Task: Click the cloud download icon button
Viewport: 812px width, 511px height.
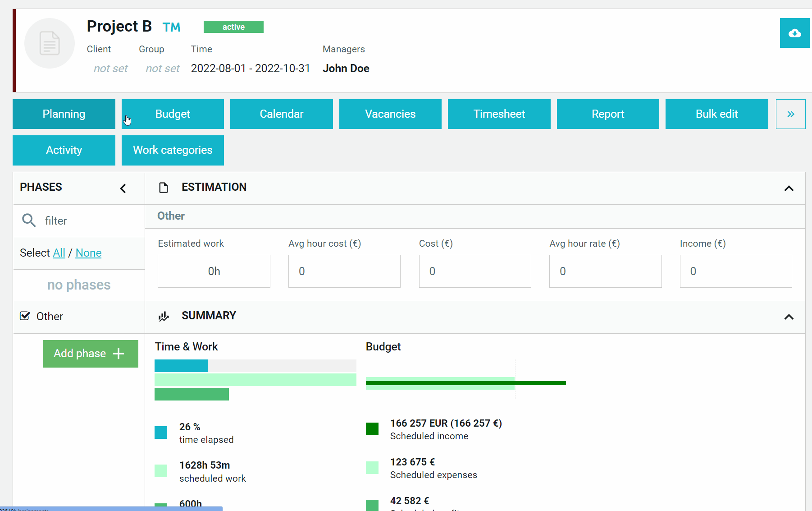Action: 794,33
